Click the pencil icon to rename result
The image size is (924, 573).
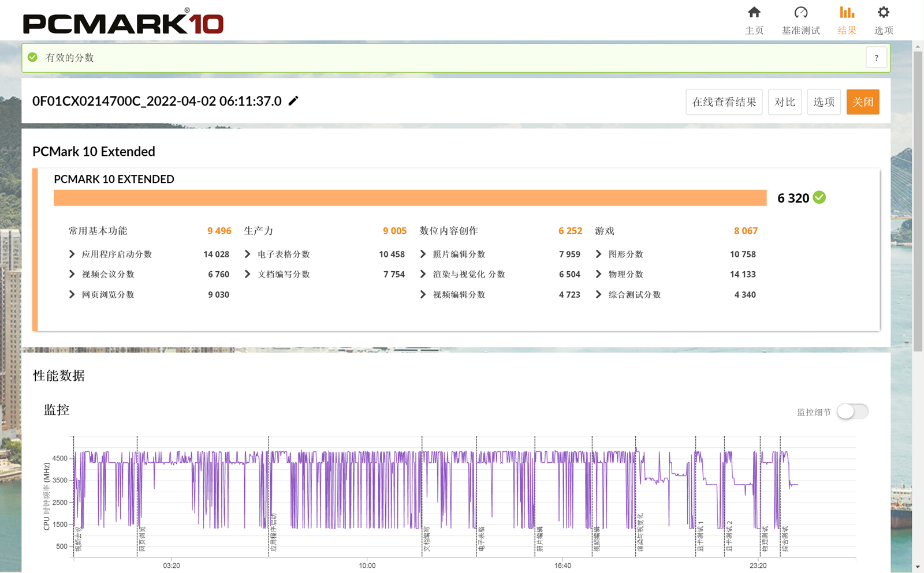tap(293, 101)
